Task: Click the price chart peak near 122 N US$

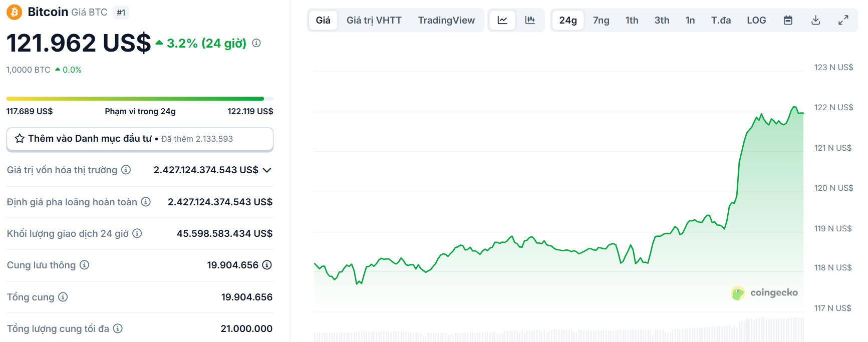Action: click(x=794, y=107)
